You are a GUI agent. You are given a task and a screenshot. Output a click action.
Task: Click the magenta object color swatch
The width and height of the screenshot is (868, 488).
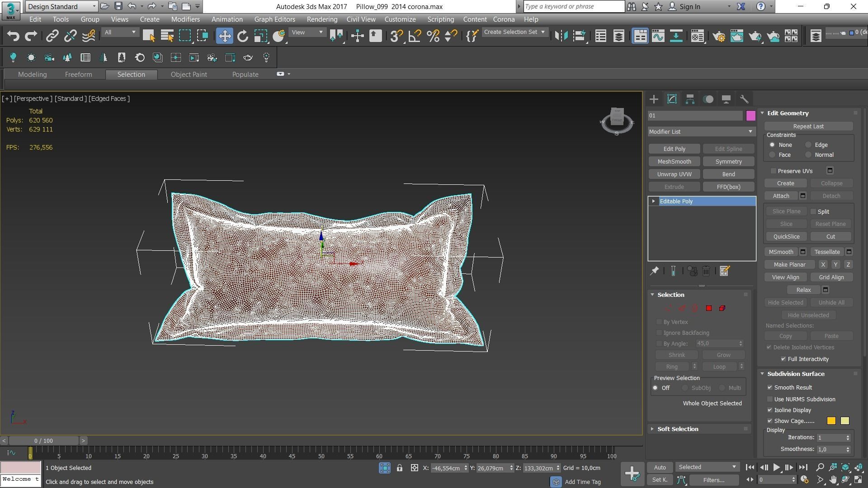coord(750,116)
